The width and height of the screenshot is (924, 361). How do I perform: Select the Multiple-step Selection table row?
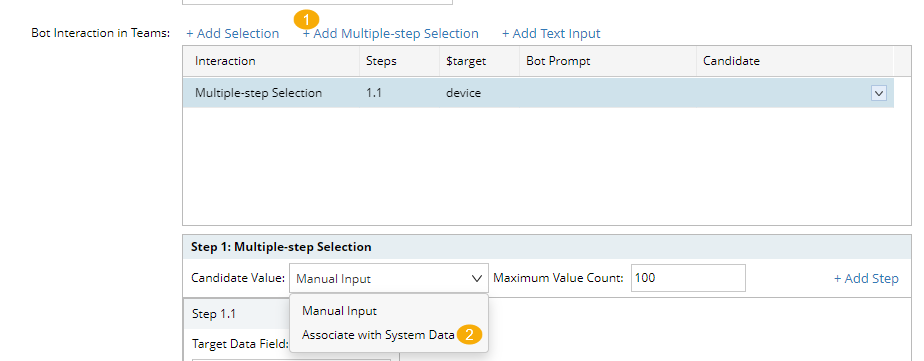[538, 93]
